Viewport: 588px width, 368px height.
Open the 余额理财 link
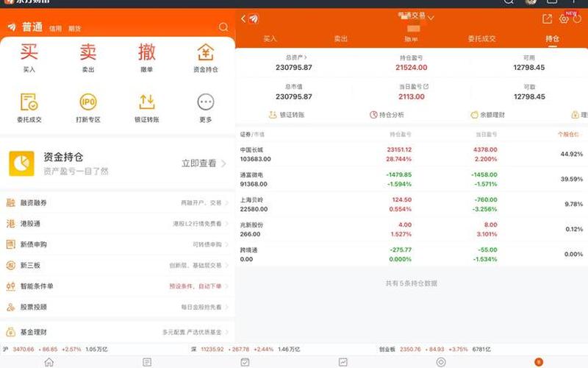click(x=488, y=115)
